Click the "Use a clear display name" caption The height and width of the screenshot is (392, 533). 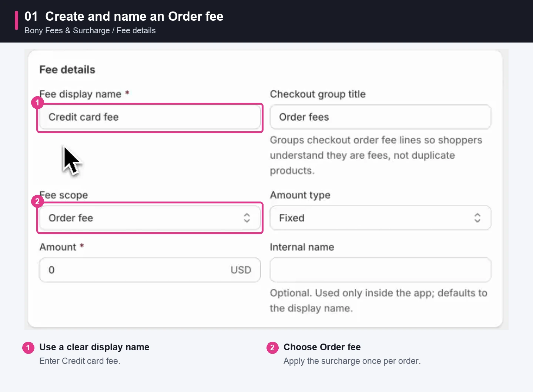pos(94,347)
